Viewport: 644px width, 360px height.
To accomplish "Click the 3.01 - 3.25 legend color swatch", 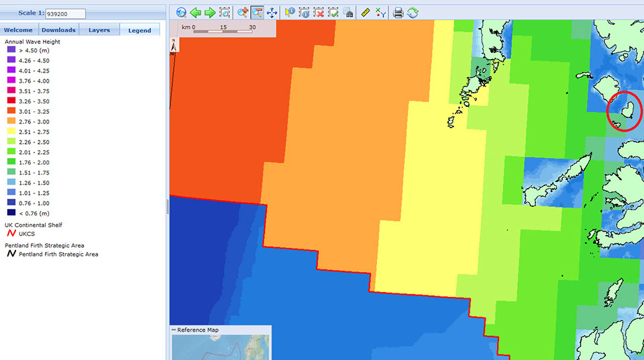I will coord(11,111).
